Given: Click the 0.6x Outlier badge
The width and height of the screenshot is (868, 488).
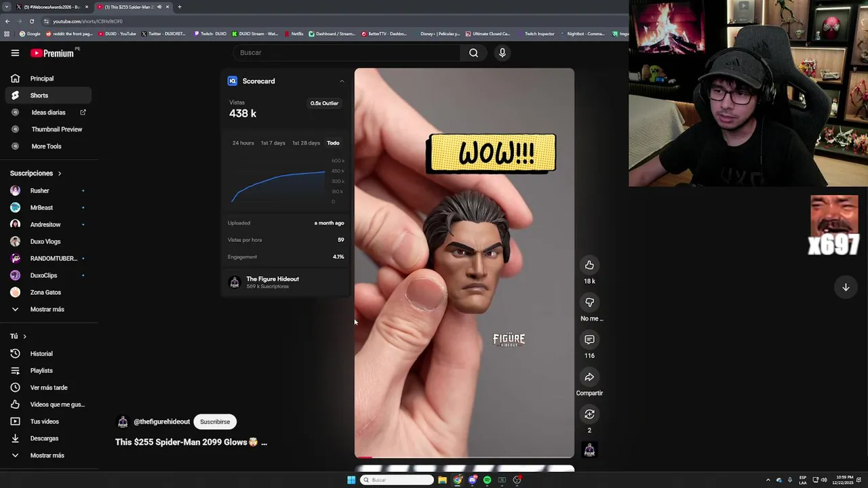Looking at the screenshot, I should point(324,104).
